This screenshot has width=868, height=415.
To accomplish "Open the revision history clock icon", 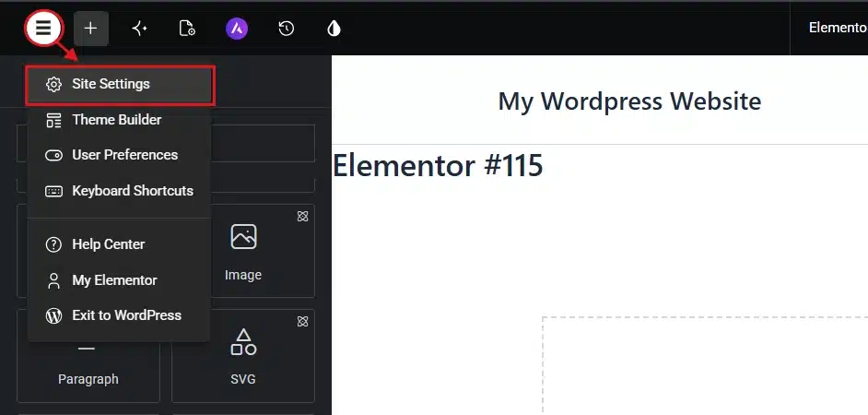I will click(x=286, y=28).
